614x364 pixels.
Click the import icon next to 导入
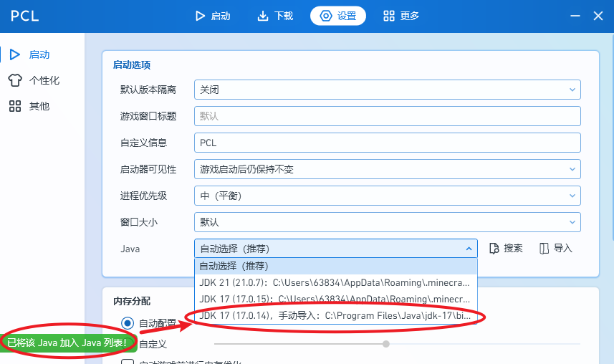tap(544, 249)
